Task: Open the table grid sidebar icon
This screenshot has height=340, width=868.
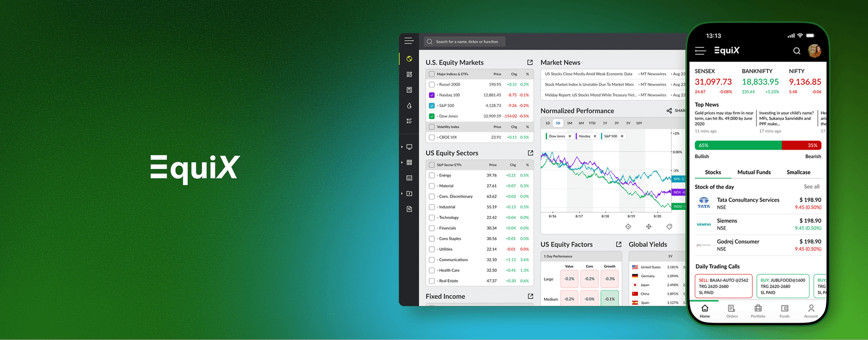Action: pyautogui.click(x=409, y=162)
